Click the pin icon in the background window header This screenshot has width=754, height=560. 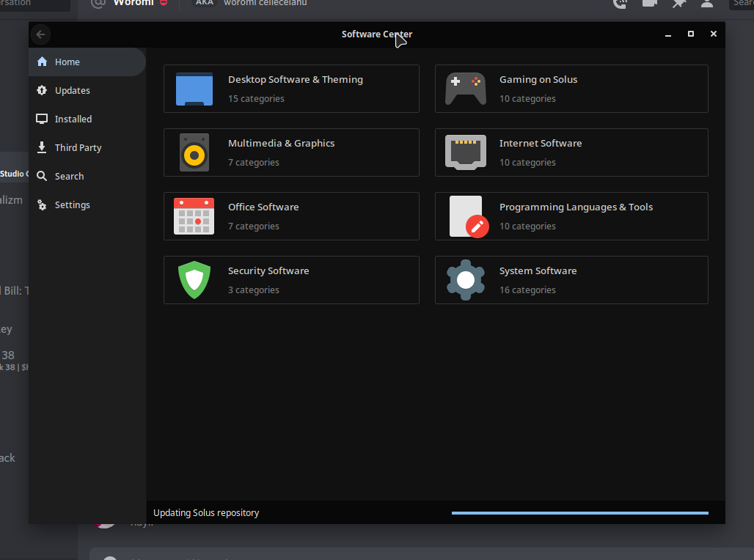[x=678, y=4]
